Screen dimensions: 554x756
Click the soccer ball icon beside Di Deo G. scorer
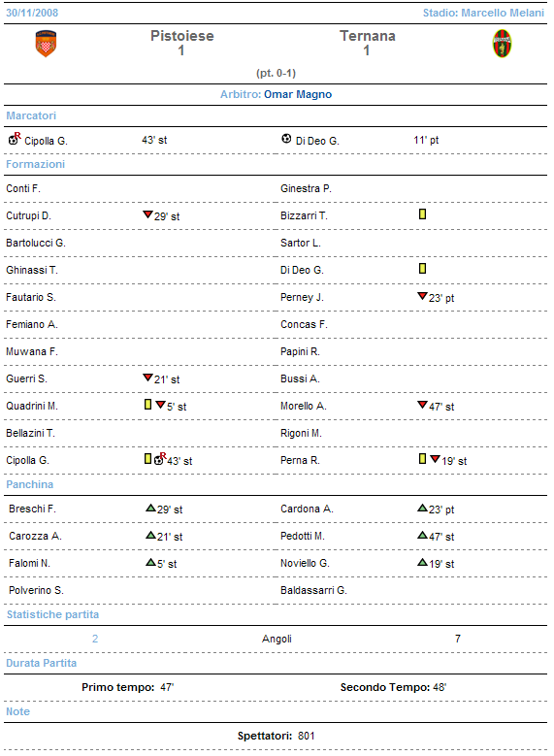286,139
